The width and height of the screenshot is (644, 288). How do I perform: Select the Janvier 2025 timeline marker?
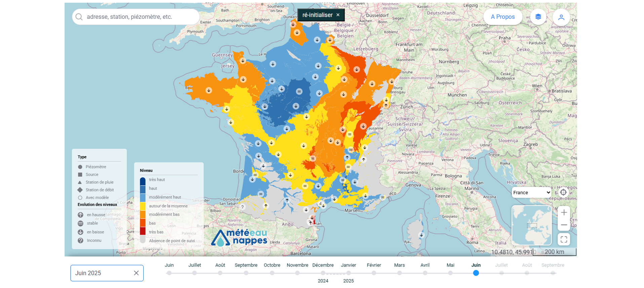(x=348, y=273)
